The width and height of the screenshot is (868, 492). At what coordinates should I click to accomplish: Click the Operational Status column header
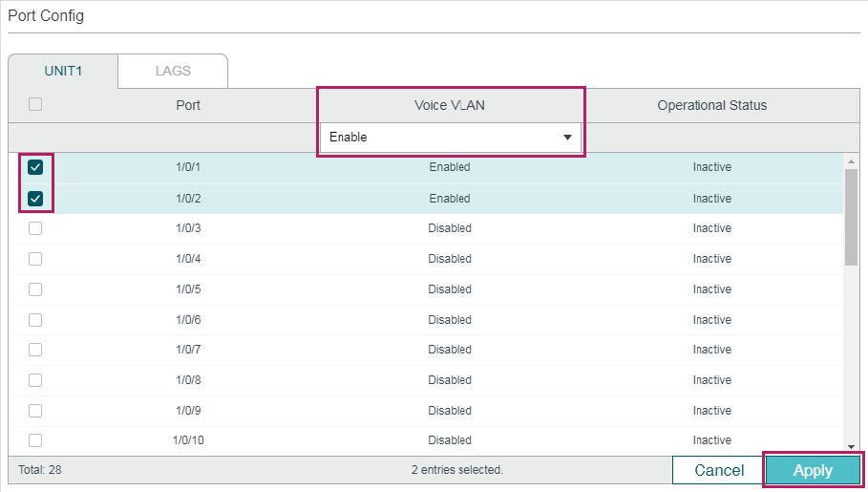(x=712, y=105)
